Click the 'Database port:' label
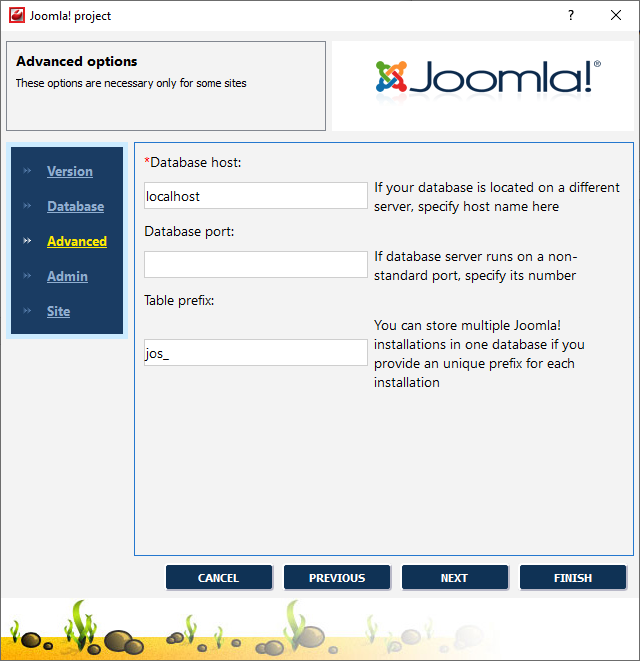 coord(189,231)
